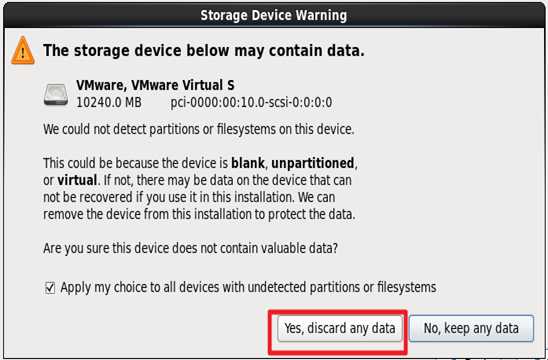Click the bold word 'unpartitioned'

[313, 163]
